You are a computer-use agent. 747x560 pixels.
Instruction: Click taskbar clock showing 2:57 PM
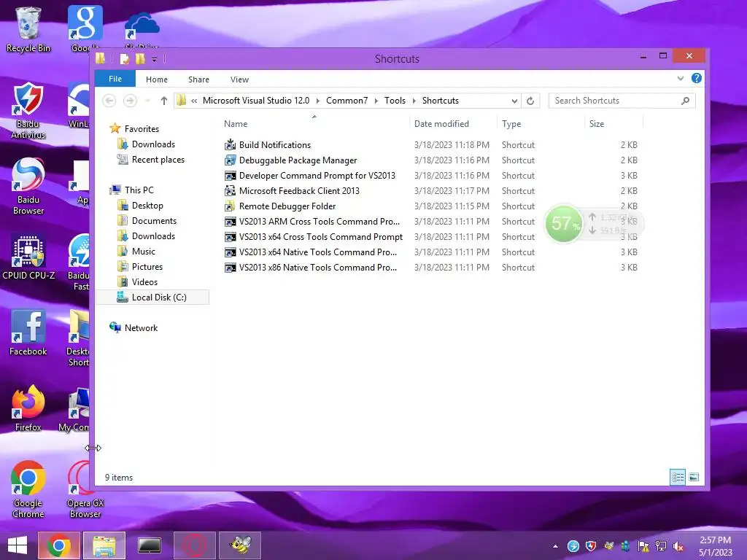(715, 545)
